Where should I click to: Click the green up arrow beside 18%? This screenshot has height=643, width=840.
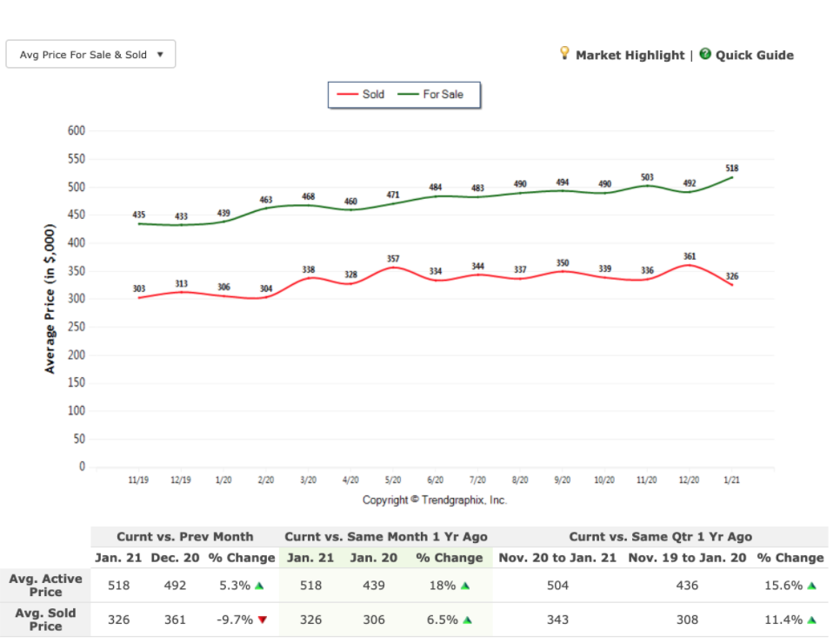click(465, 586)
